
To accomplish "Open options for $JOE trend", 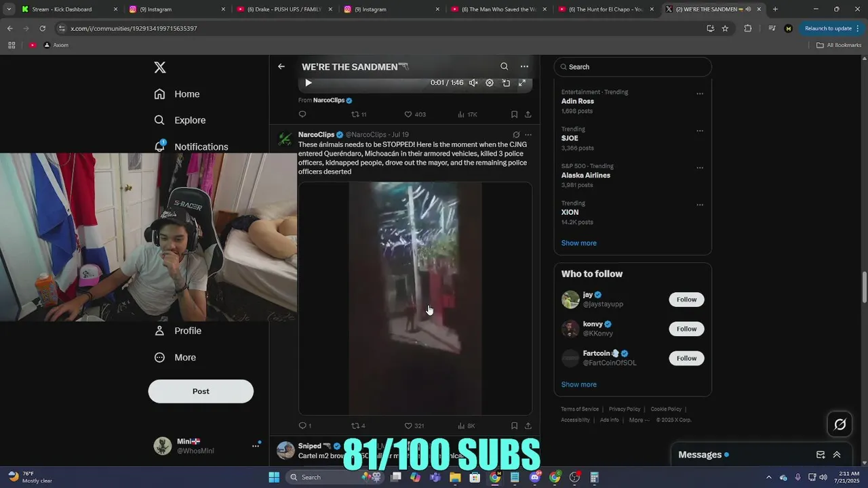I will tap(700, 131).
